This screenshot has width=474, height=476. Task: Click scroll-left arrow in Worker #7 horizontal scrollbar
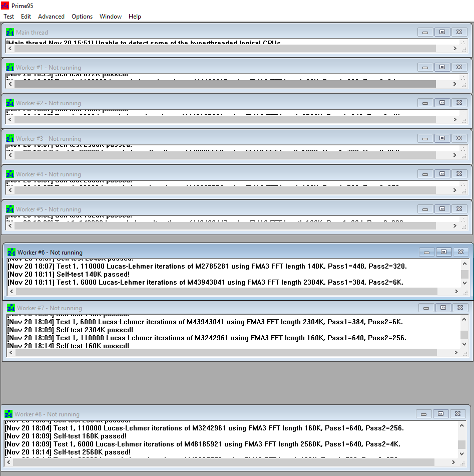click(x=11, y=352)
